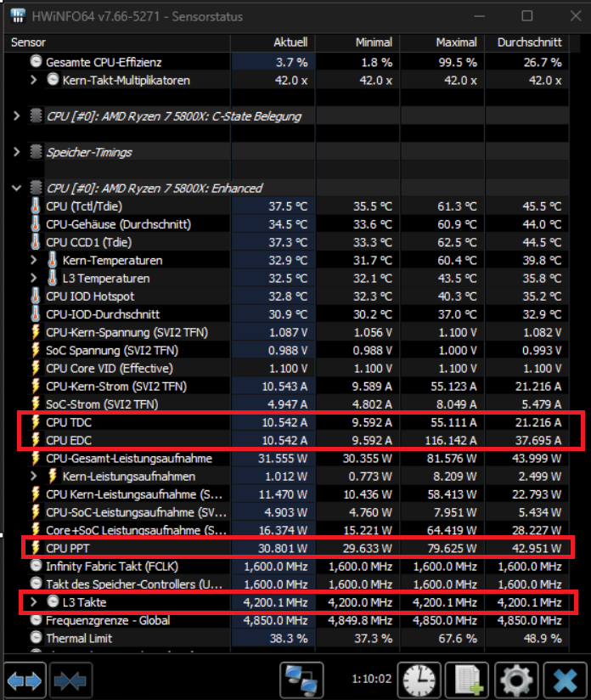Click the lightning icon of SoC Spannung
This screenshot has width=591, height=700.
[36, 350]
